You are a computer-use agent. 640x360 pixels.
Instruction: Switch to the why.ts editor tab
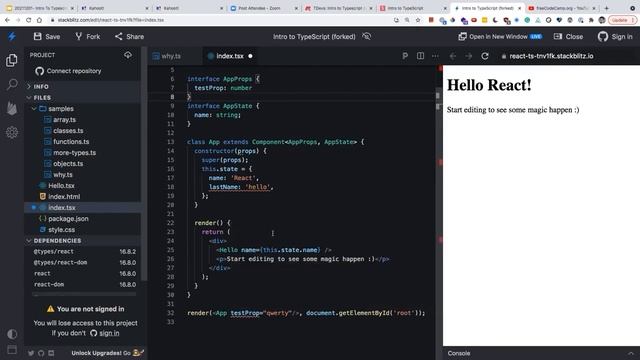pyautogui.click(x=167, y=56)
